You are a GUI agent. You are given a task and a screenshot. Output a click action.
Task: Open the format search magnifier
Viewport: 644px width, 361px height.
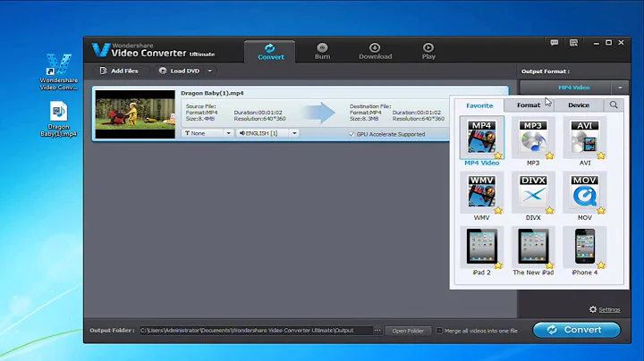[614, 105]
